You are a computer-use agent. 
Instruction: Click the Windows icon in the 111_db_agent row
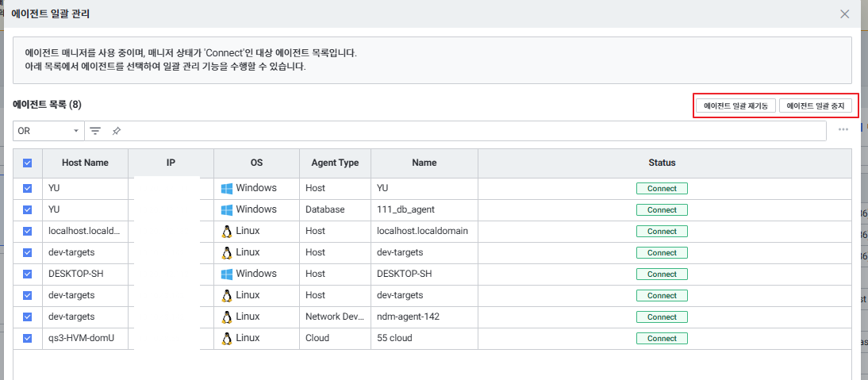227,209
